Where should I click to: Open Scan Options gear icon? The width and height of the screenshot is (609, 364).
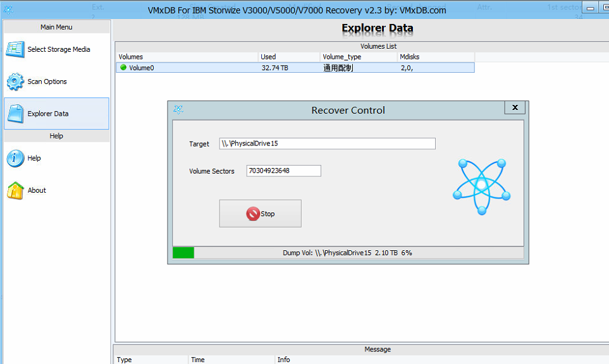tap(15, 82)
